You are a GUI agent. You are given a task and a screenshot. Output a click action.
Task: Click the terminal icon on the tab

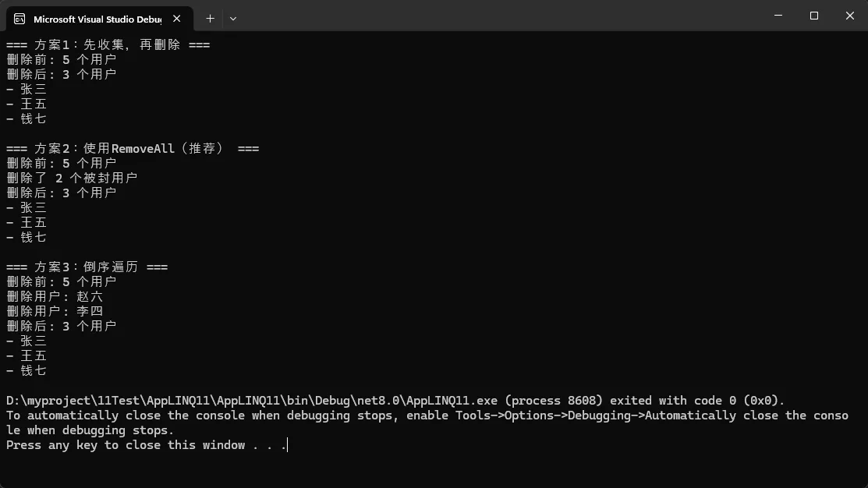[x=19, y=18]
